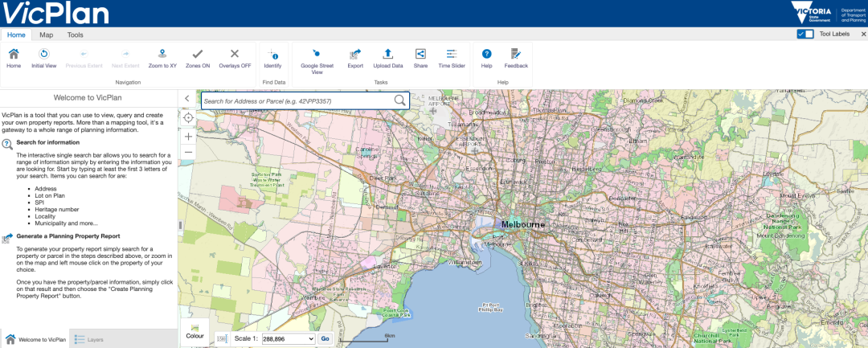Open the Time Slider tool
The width and height of the screenshot is (868, 348).
452,58
